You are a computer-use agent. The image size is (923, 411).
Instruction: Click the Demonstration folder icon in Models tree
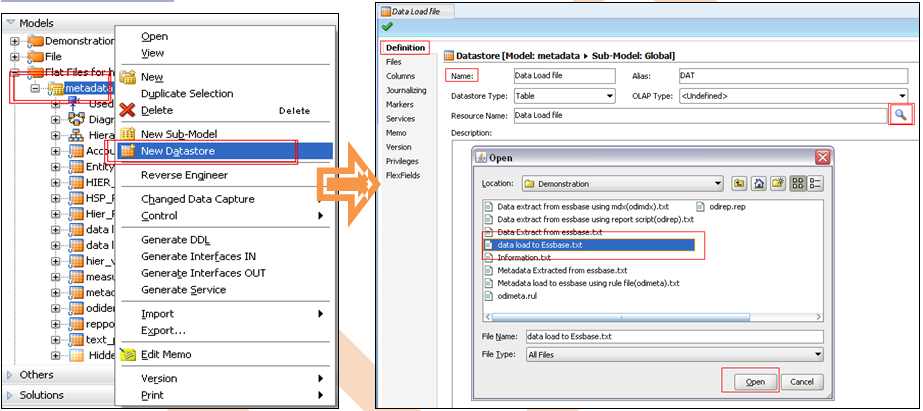(36, 41)
